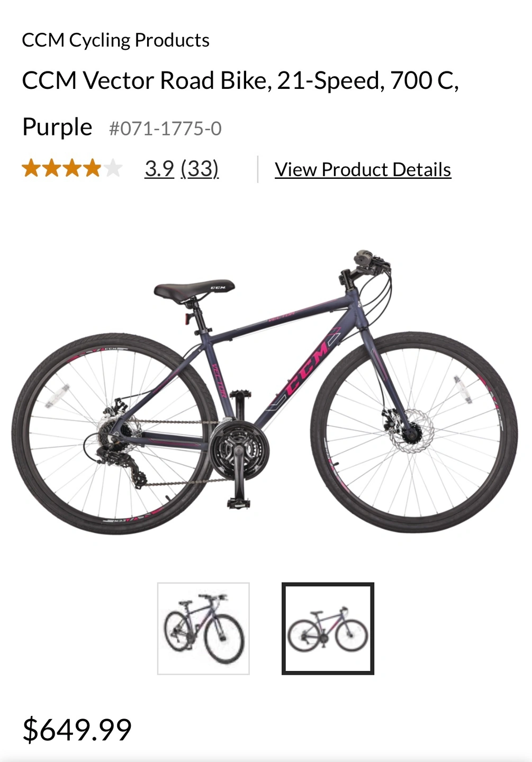Click the CCM Cycling Products brand name
532x762 pixels.
[115, 40]
